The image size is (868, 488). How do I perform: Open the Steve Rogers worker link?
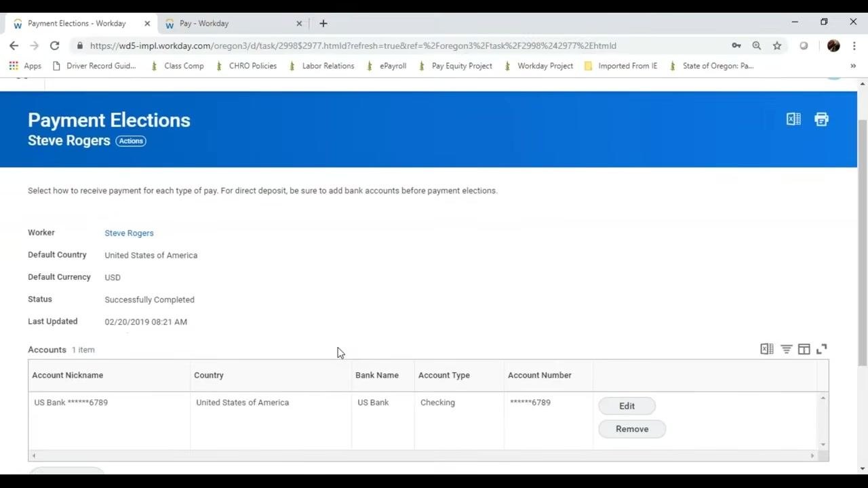pos(129,233)
